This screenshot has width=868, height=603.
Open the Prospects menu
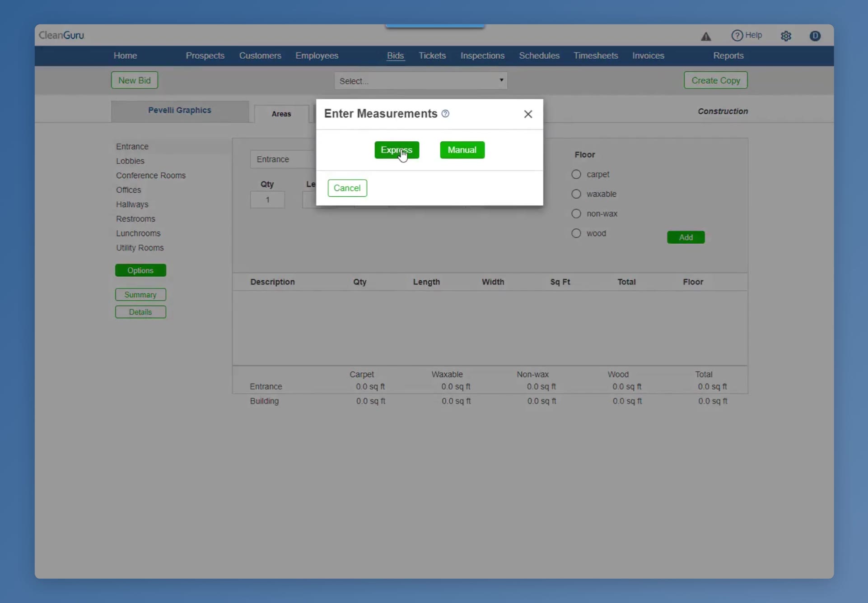tap(205, 56)
